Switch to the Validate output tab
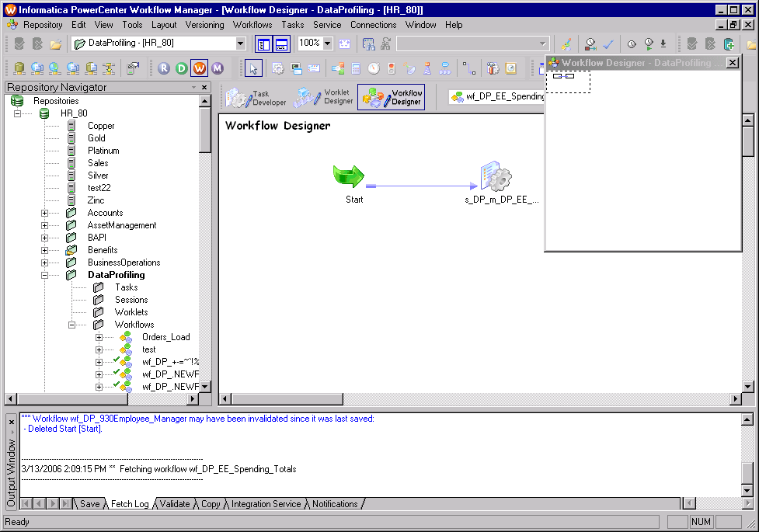 175,504
